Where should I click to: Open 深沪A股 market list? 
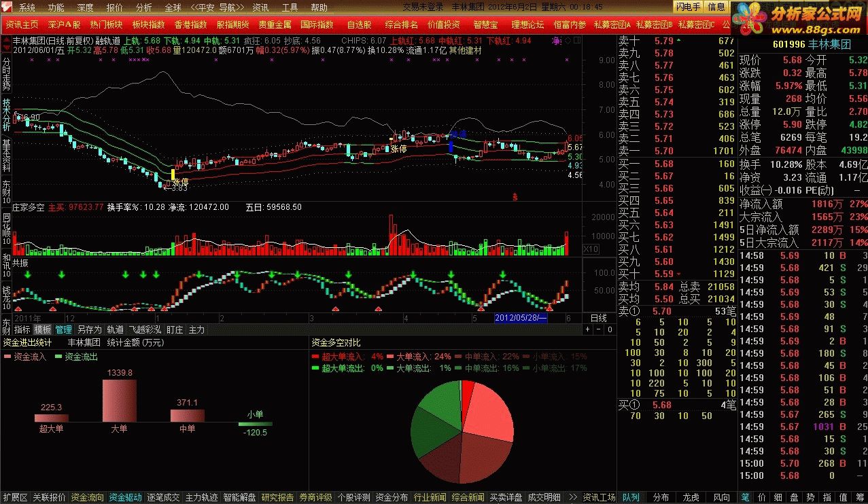tap(64, 24)
